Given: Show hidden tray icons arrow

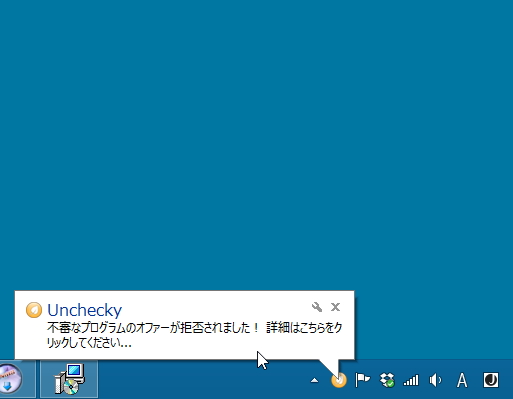Looking at the screenshot, I should pos(314,380).
